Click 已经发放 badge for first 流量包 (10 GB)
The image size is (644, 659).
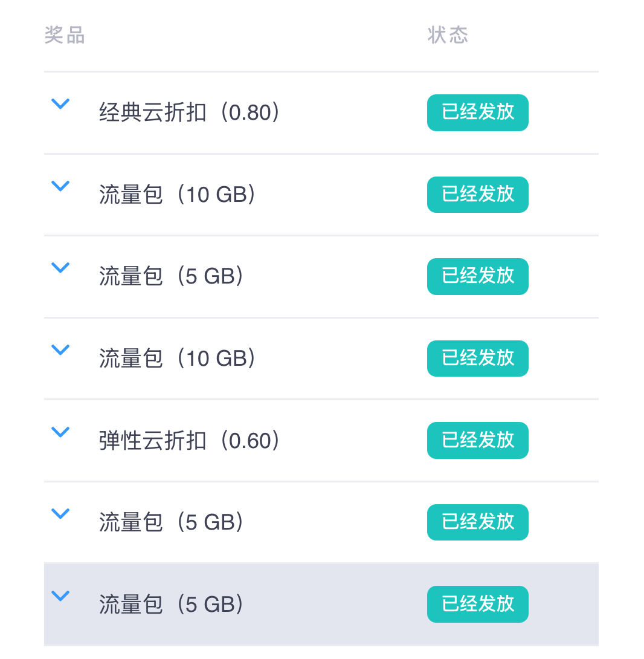477,195
